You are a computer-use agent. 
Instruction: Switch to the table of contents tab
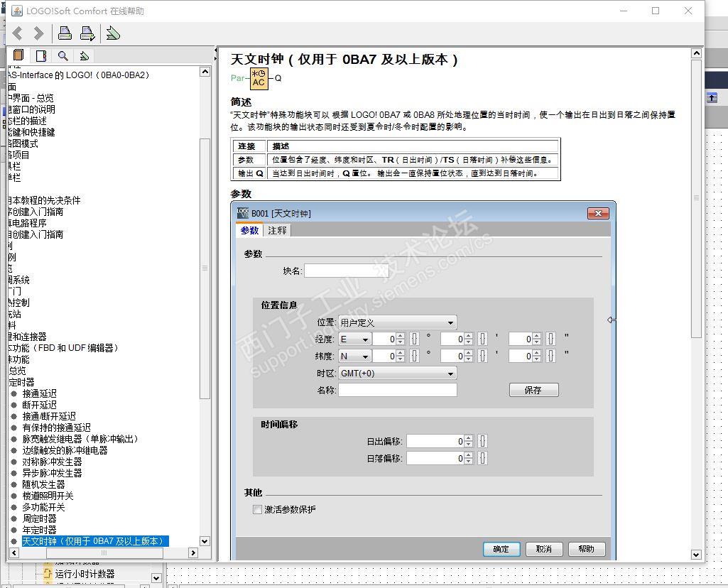coord(18,55)
